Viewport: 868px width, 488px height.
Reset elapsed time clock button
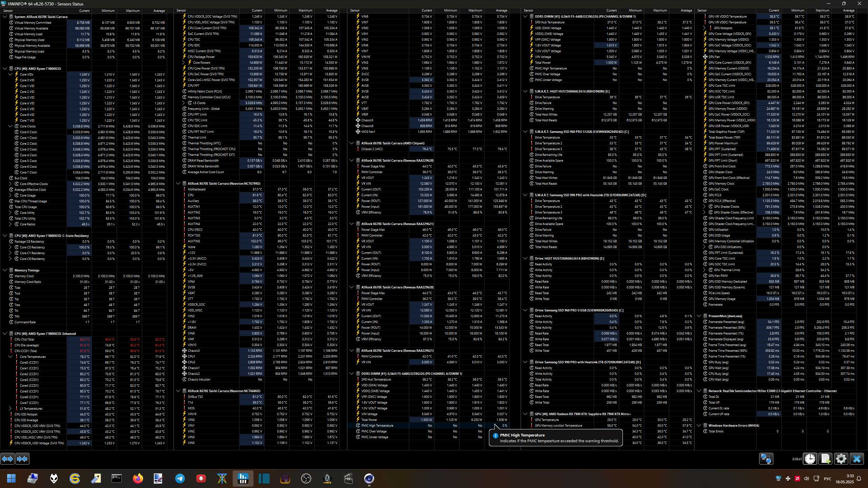[810, 459]
